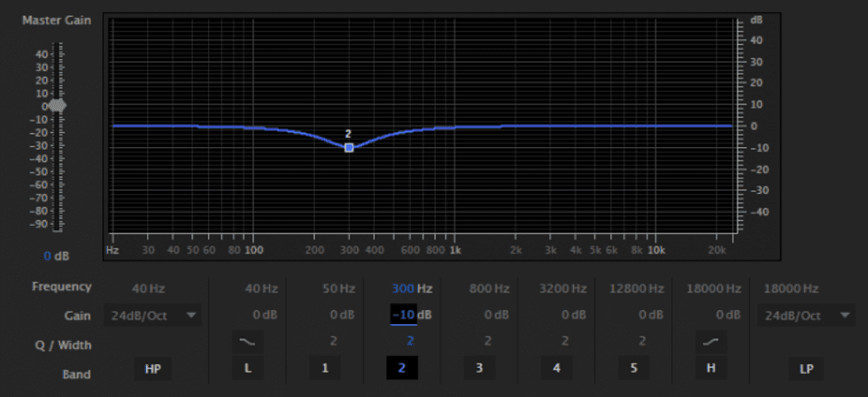Image resolution: width=868 pixels, height=397 pixels.
Task: Click band 4 Q/Width value 2
Action: pyautogui.click(x=565, y=341)
